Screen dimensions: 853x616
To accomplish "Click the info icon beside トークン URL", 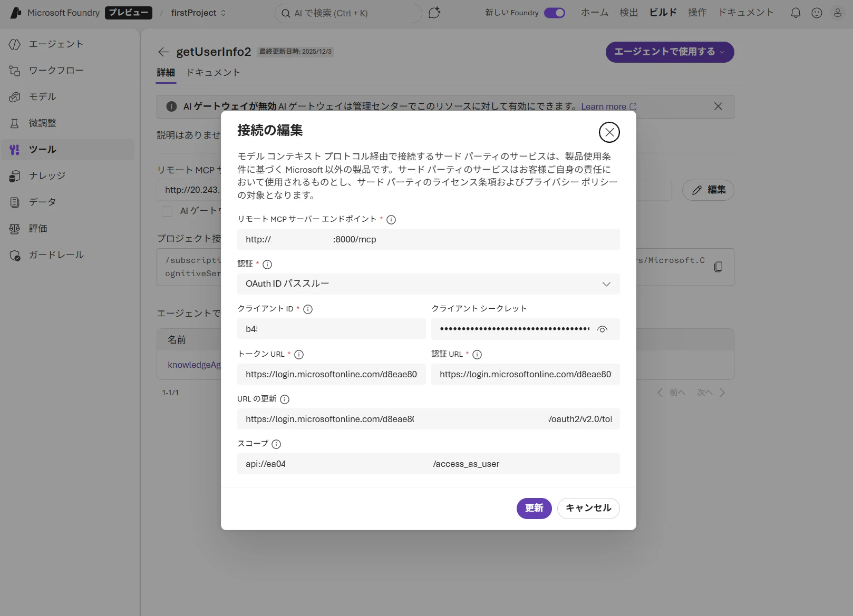I will coord(299,355).
